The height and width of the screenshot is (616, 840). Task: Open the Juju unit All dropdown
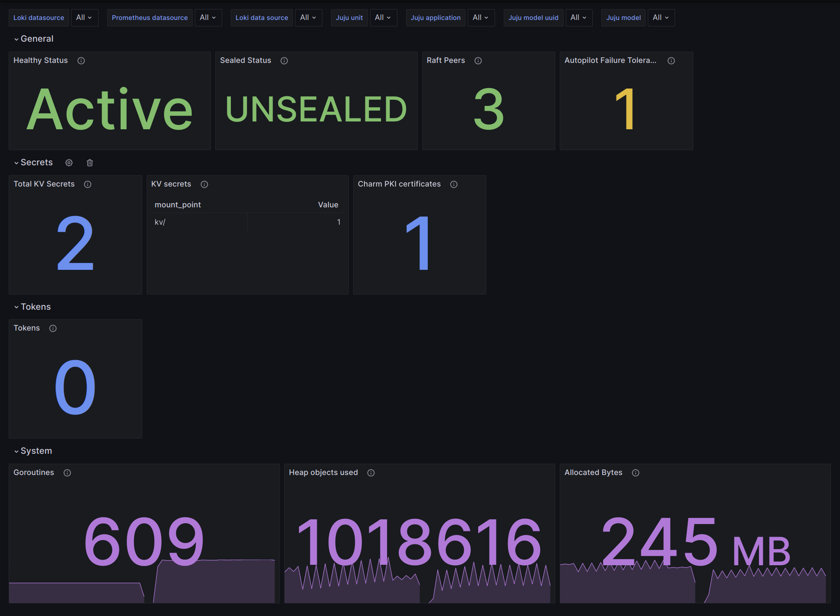tap(383, 18)
